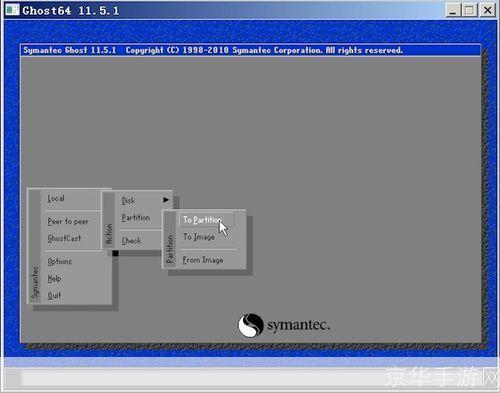Expand the Disk submenu arrow

(166, 200)
